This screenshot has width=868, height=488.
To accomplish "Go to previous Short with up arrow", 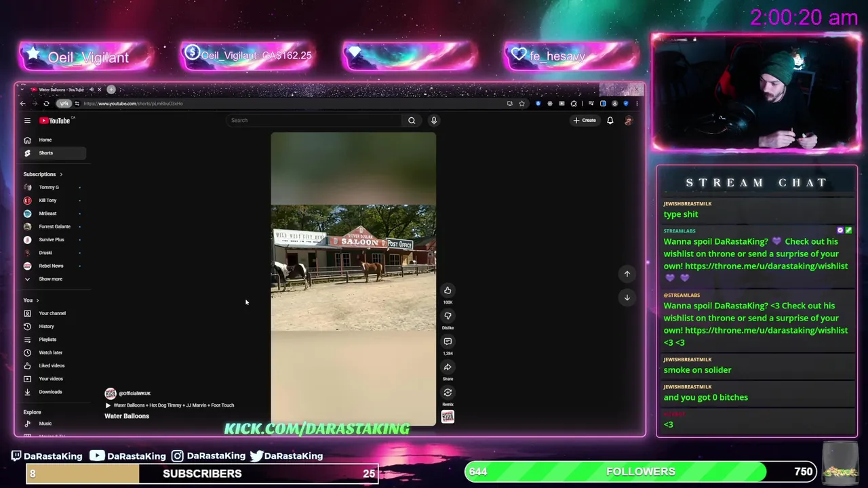I will 627,274.
